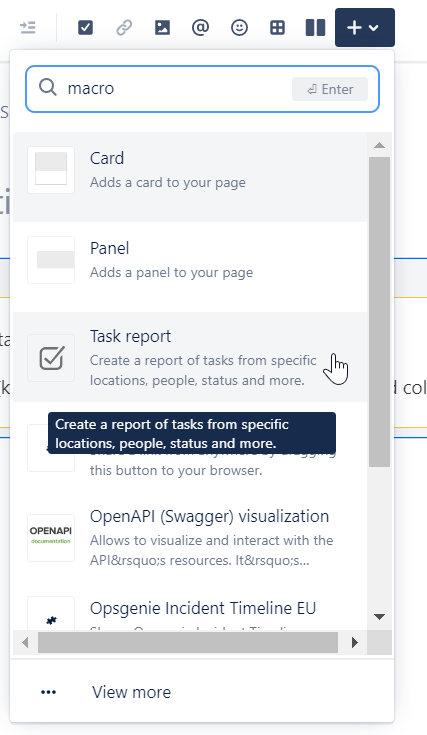The height and width of the screenshot is (735, 427).
Task: Click the Panel macro thumbnail icon
Action: pos(51,260)
